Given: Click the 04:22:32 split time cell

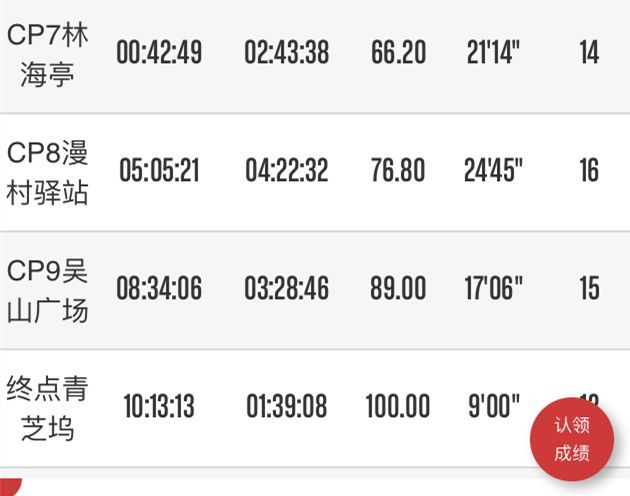Looking at the screenshot, I should (286, 171).
